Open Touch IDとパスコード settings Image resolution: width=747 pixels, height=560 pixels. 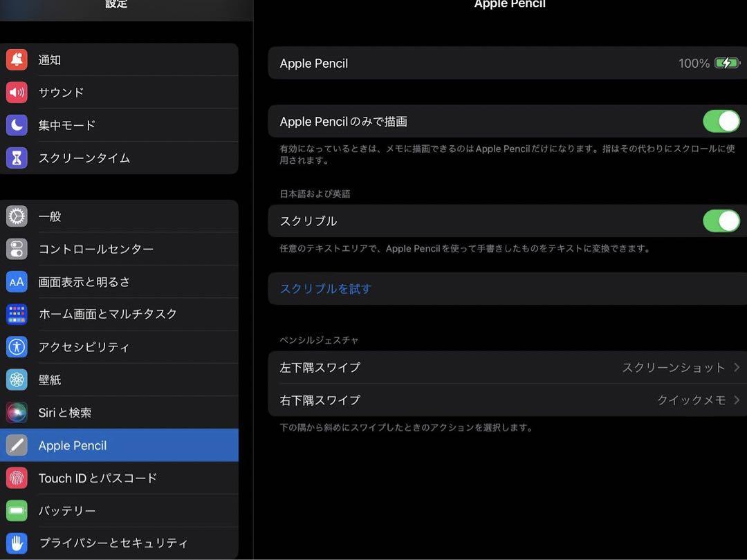pyautogui.click(x=119, y=478)
